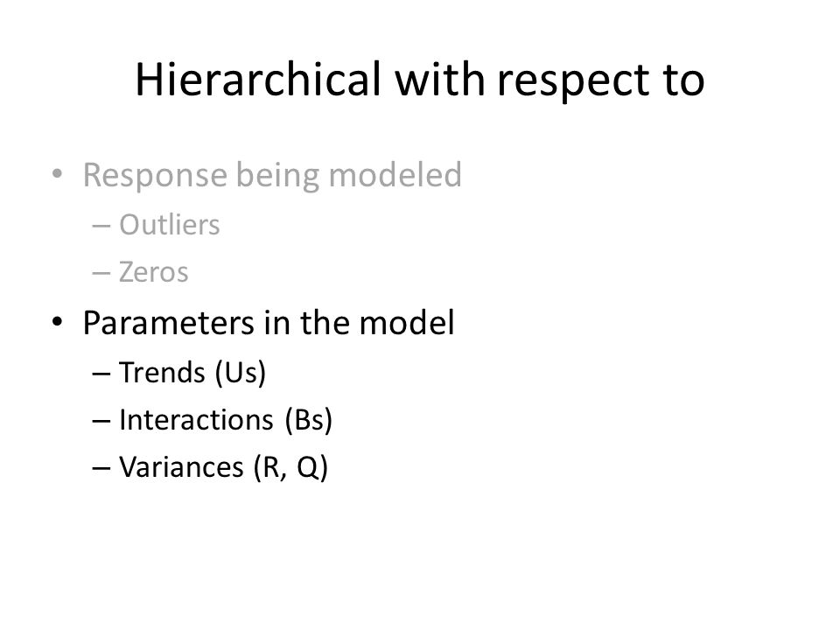Click the 'Variances (R, Q)' sub-bullet

pos(223,467)
